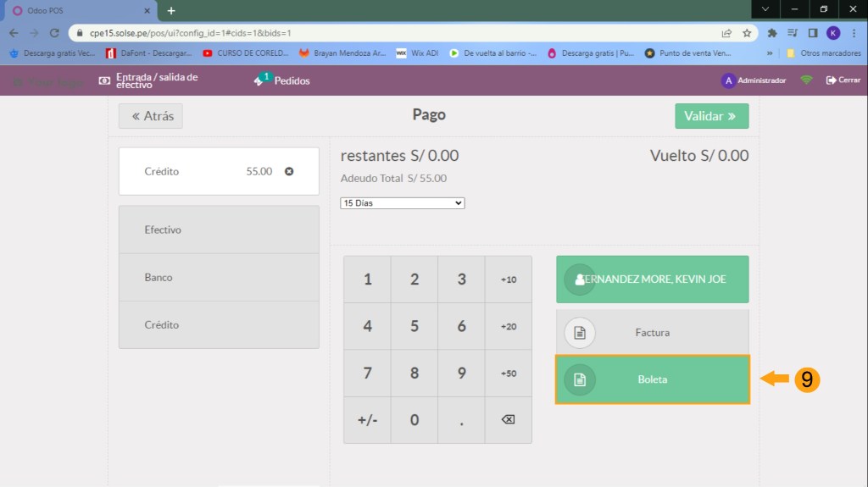The width and height of the screenshot is (868, 487).
Task: Select customer HERNANDEZ MORE, KEVIN JOE
Action: click(652, 279)
